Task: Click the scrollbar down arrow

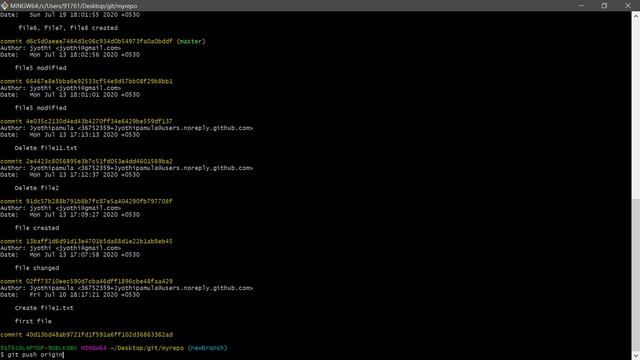Action: [x=636, y=356]
